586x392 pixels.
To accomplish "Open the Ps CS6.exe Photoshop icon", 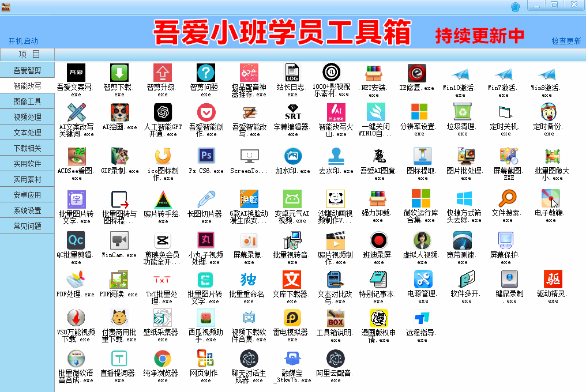I will 206,156.
